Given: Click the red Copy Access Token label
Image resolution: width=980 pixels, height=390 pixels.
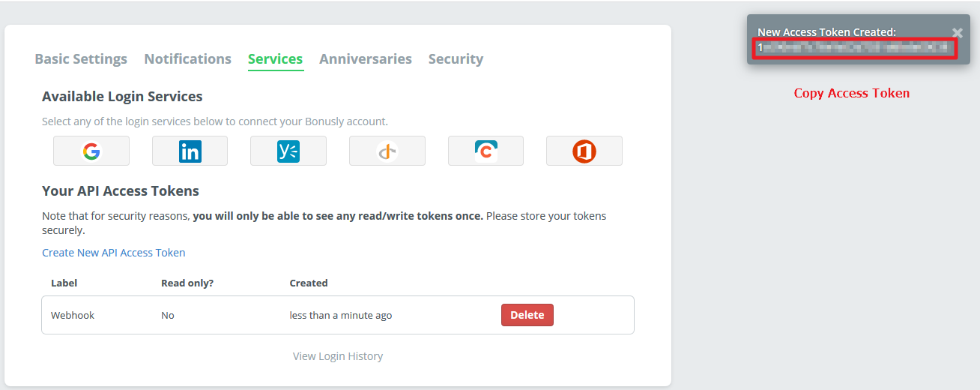Looking at the screenshot, I should point(852,93).
